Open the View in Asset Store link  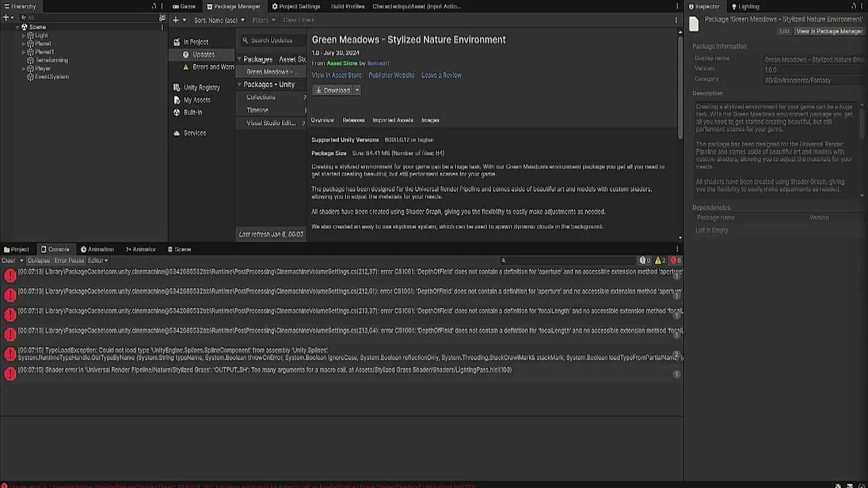point(336,75)
